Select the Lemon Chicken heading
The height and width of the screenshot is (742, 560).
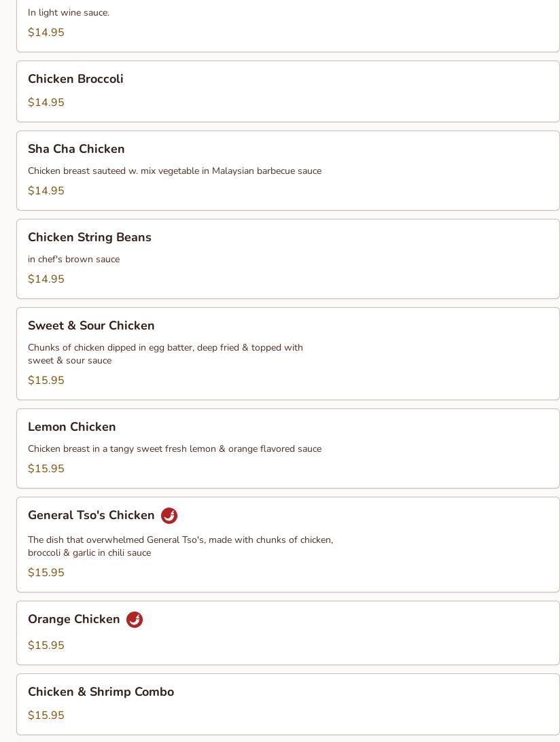[72, 427]
